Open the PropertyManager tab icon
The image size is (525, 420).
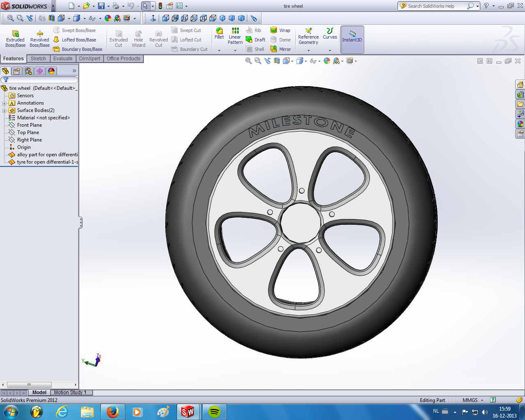tap(17, 71)
